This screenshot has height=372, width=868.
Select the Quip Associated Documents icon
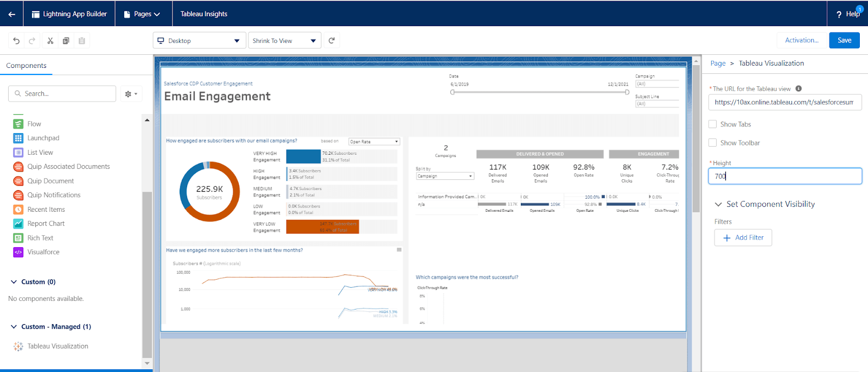point(18,167)
